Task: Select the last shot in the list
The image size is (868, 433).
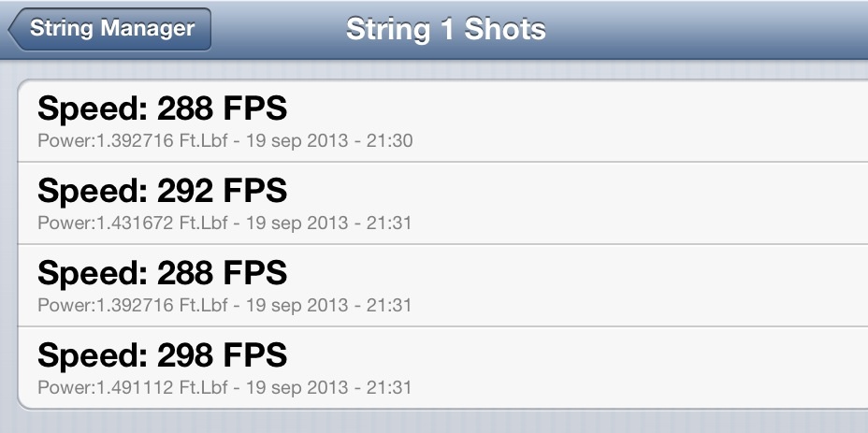Action: (440, 368)
